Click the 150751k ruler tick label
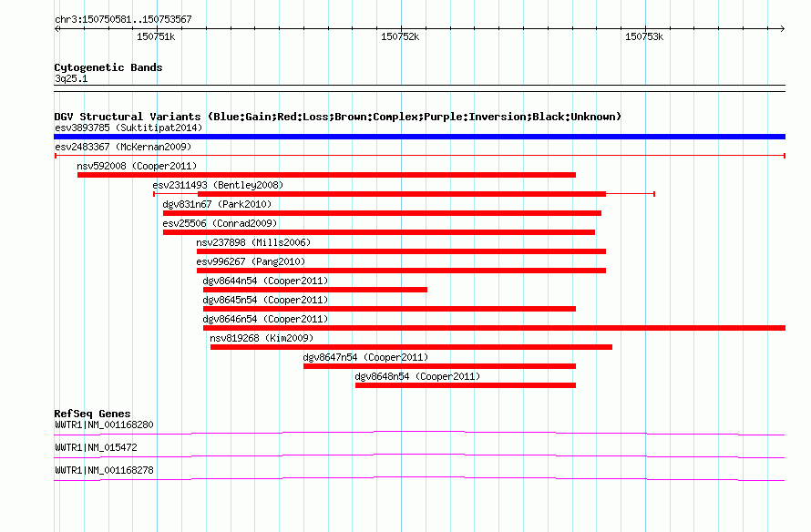 [x=156, y=36]
